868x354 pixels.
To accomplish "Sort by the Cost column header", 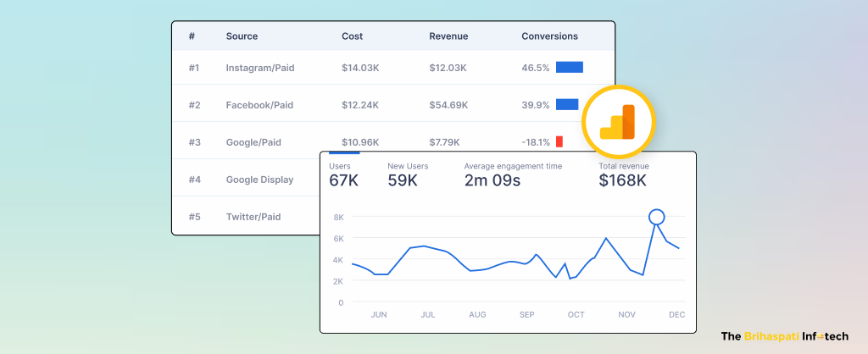I will [x=352, y=36].
